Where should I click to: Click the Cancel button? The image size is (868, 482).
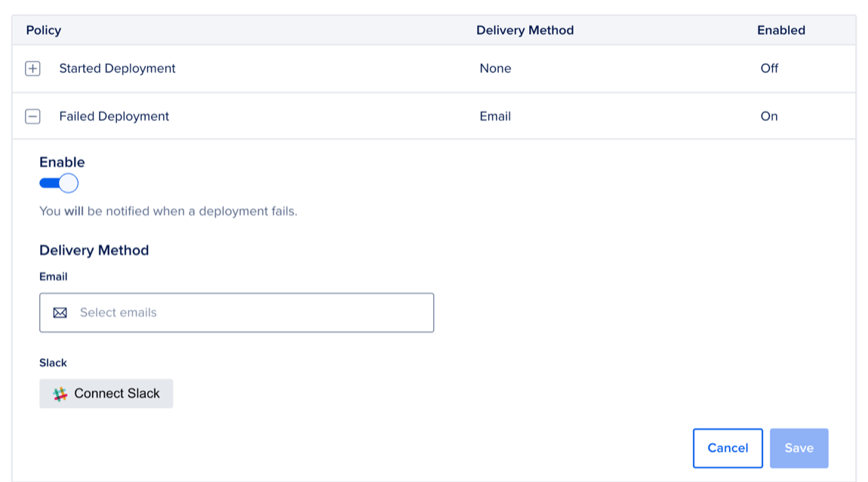click(x=727, y=448)
